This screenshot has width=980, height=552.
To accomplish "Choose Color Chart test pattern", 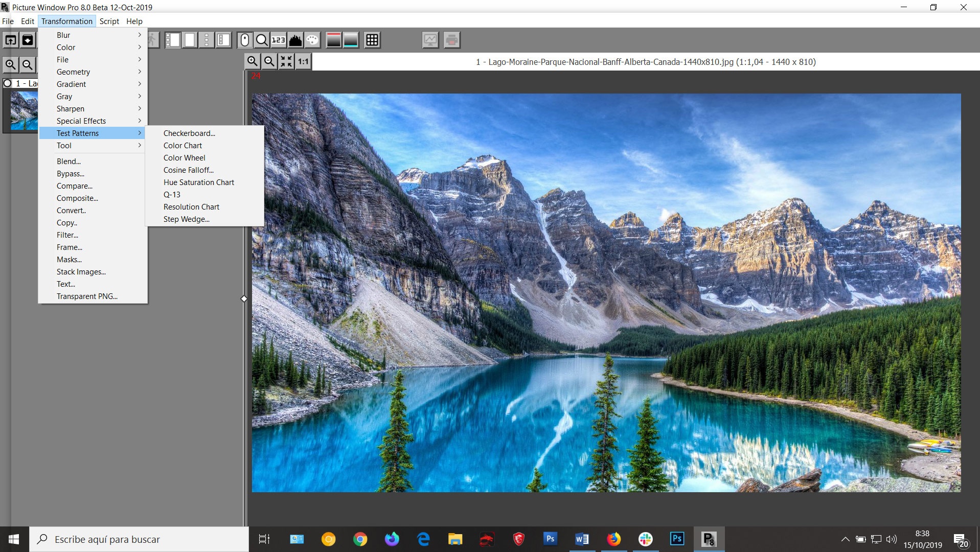I will [x=204, y=145].
